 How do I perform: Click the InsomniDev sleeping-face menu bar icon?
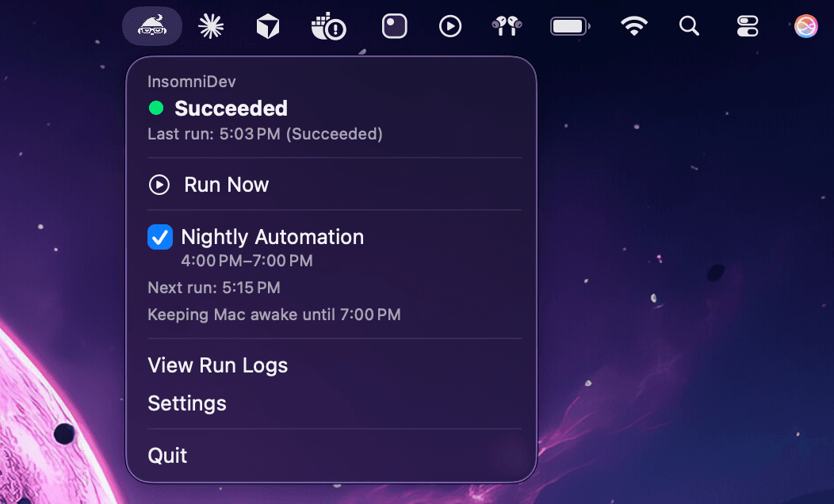coord(151,25)
